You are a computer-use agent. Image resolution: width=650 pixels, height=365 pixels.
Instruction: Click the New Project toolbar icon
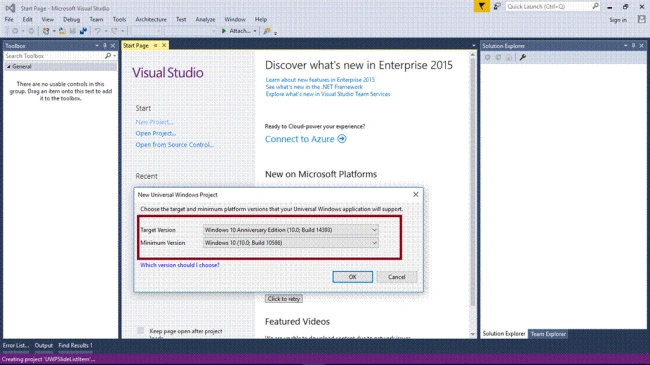pos(46,31)
